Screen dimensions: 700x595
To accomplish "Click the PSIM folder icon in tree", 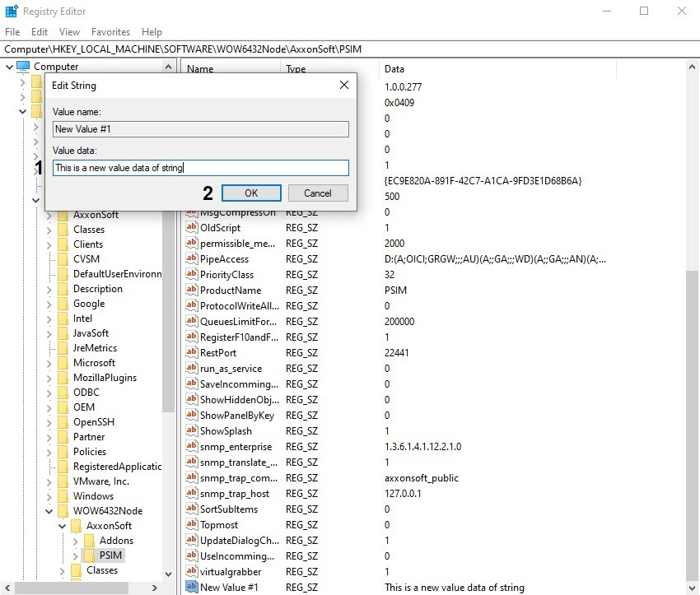I will pos(89,555).
